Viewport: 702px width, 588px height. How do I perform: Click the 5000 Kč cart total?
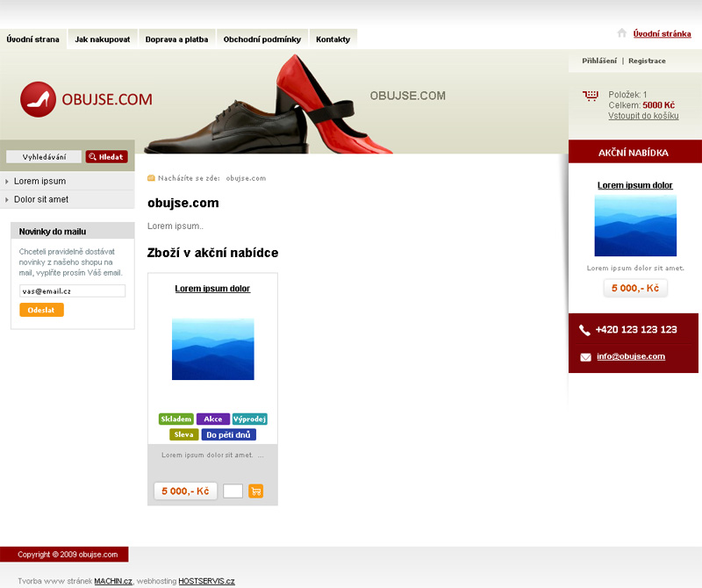pyautogui.click(x=659, y=105)
